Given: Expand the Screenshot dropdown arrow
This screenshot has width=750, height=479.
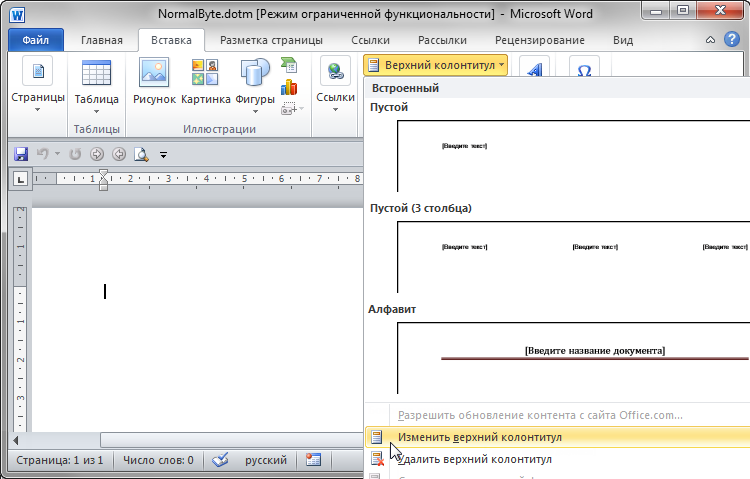Looking at the screenshot, I should (x=301, y=109).
